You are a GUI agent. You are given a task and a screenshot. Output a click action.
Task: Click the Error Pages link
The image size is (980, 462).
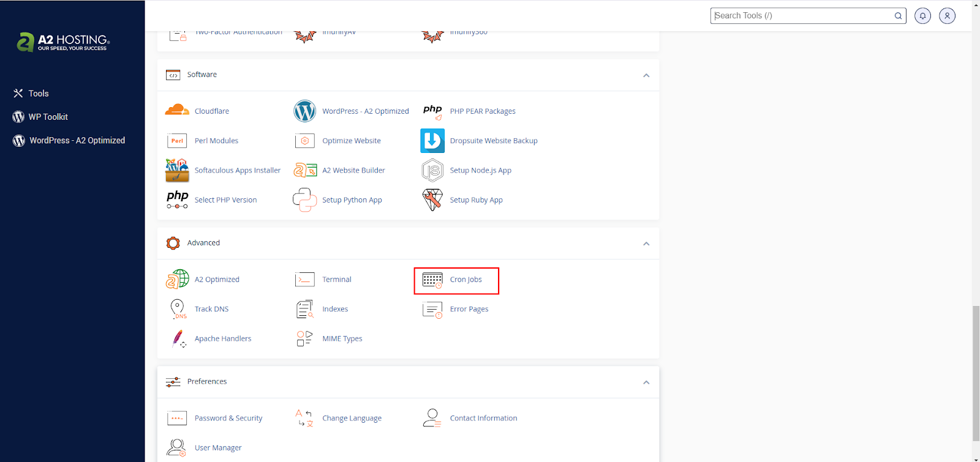469,309
